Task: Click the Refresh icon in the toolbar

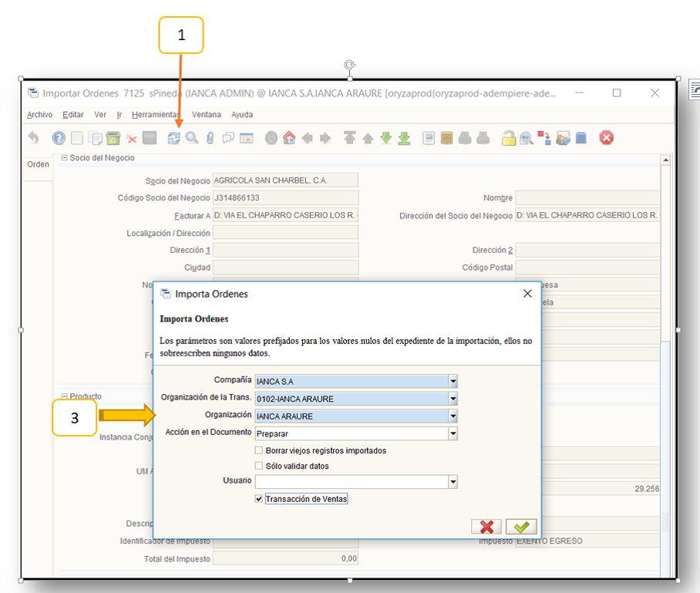Action: pyautogui.click(x=174, y=138)
